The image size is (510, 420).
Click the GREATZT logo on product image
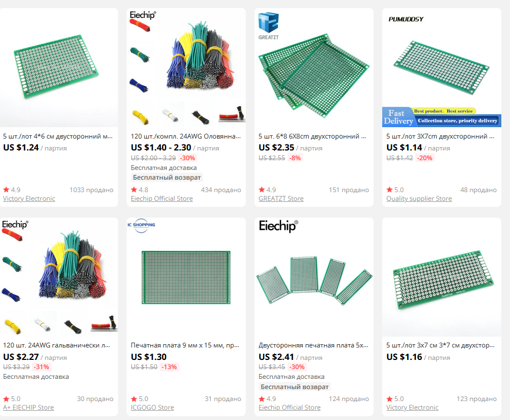[269, 26]
